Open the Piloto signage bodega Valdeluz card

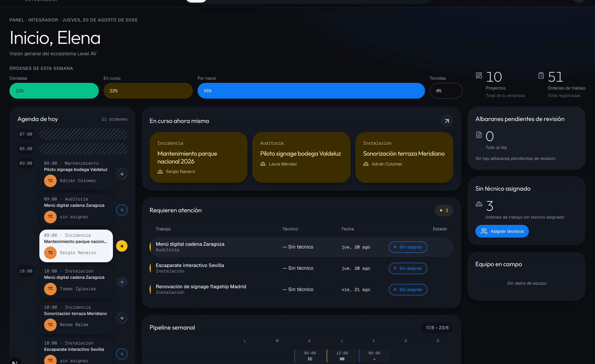click(301, 157)
